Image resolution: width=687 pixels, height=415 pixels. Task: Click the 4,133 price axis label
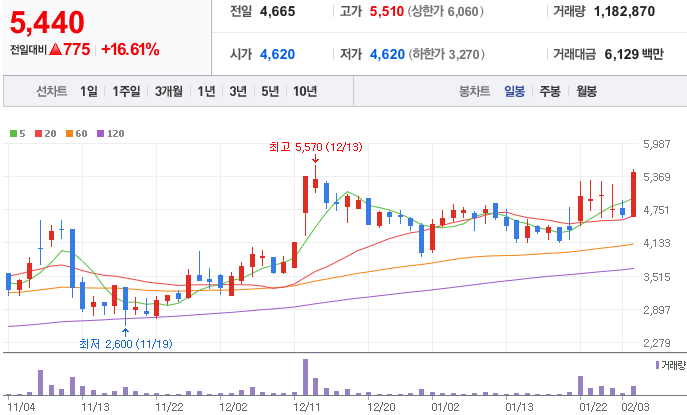[657, 243]
